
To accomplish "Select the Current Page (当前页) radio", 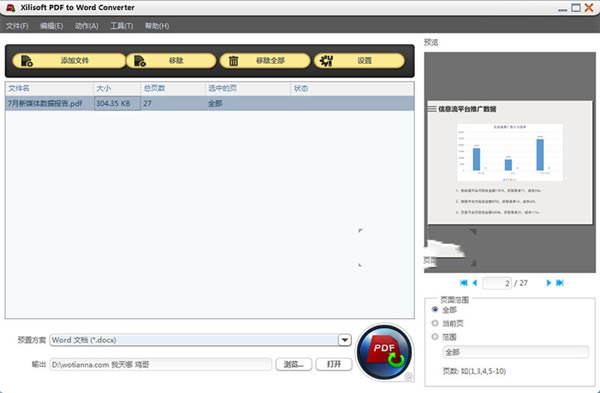I will point(435,323).
